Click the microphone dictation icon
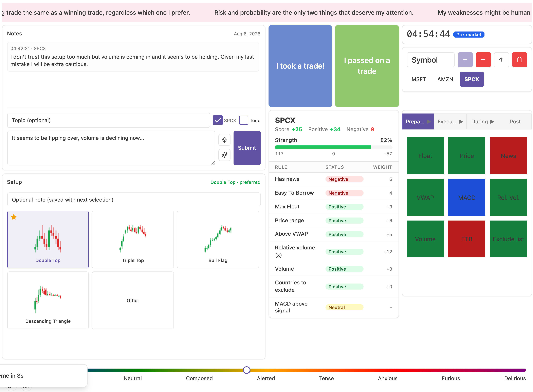Screen dimensions: 533x392 (224, 140)
